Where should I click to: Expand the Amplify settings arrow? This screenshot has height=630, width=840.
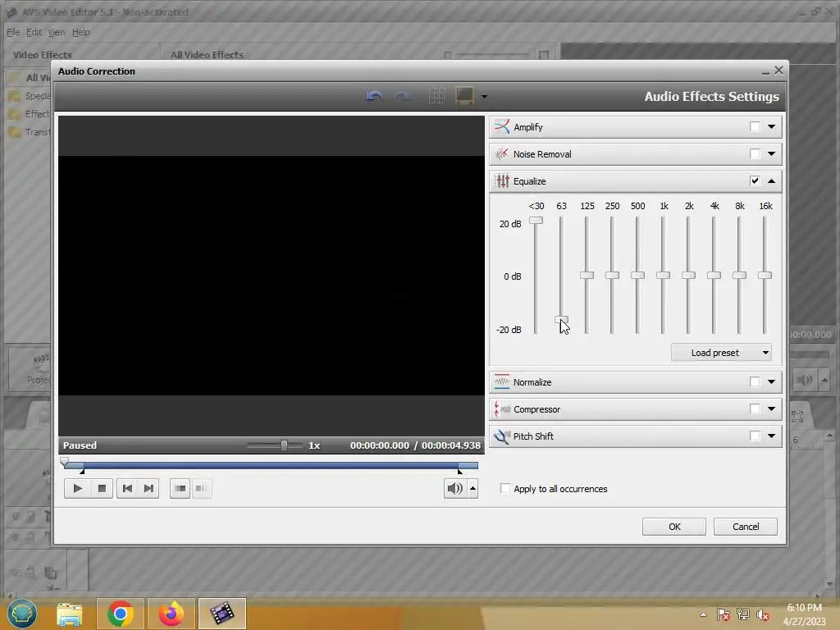(771, 127)
